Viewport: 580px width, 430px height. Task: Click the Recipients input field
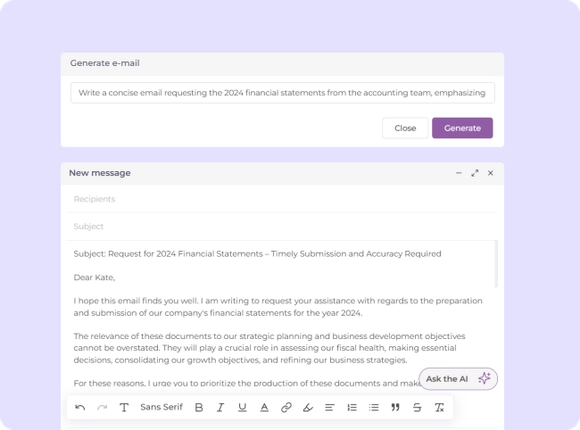pyautogui.click(x=282, y=199)
